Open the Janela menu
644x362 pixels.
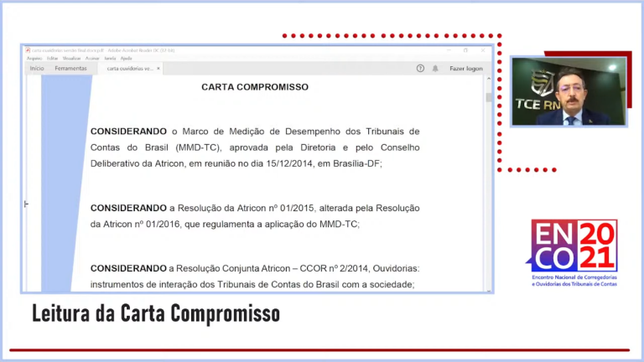point(110,59)
